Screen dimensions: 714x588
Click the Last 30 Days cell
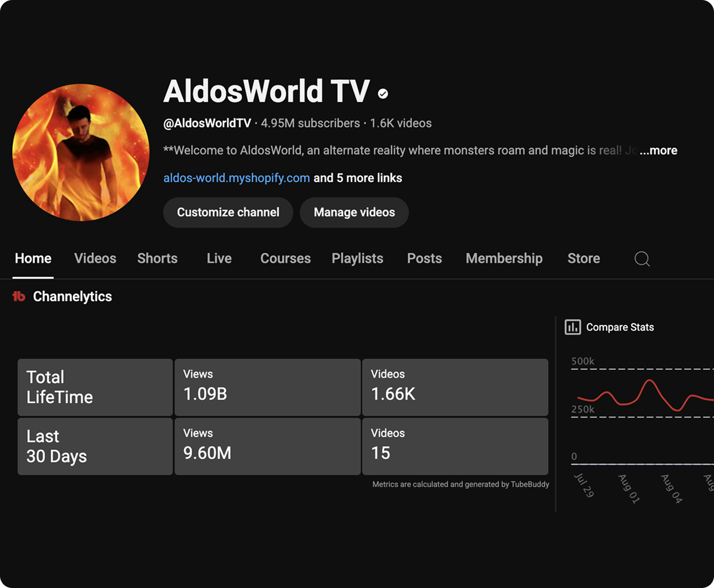click(95, 447)
